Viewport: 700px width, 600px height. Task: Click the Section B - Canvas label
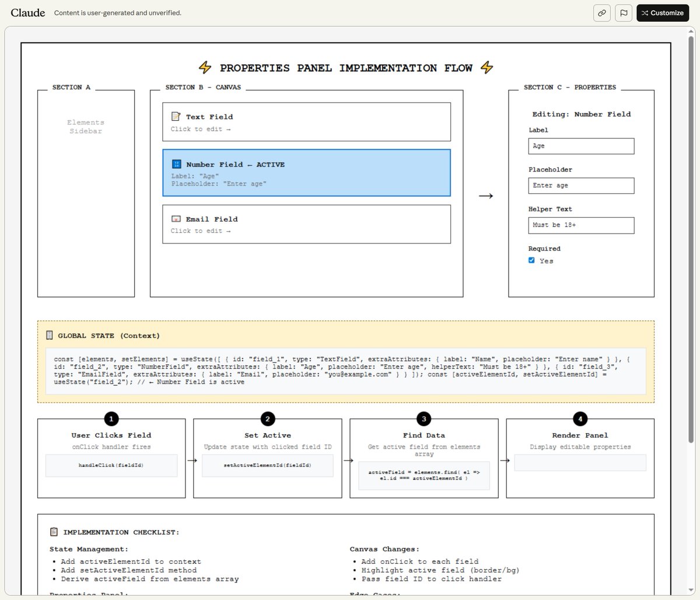coord(203,87)
